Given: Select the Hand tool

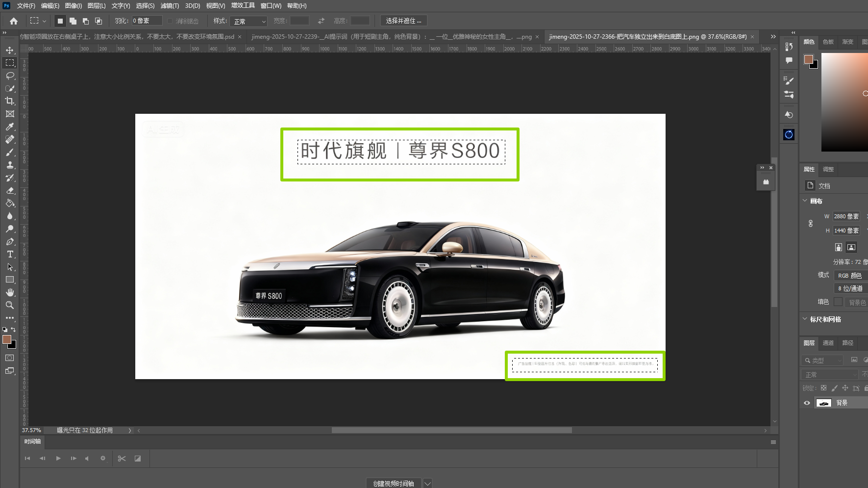Looking at the screenshot, I should [10, 292].
